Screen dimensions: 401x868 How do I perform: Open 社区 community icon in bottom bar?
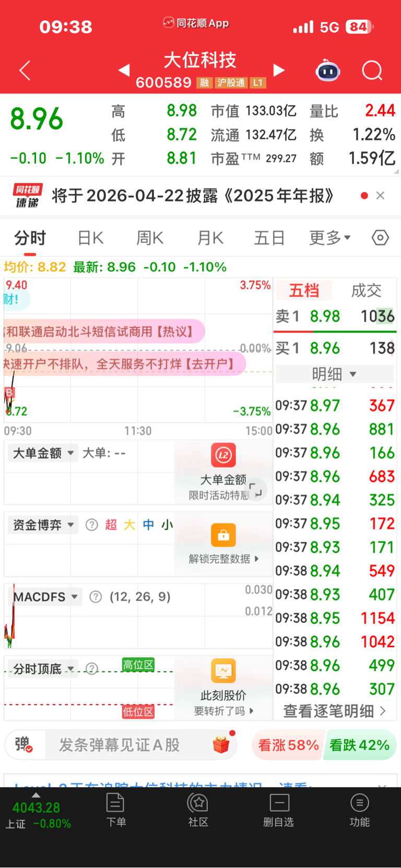(198, 810)
